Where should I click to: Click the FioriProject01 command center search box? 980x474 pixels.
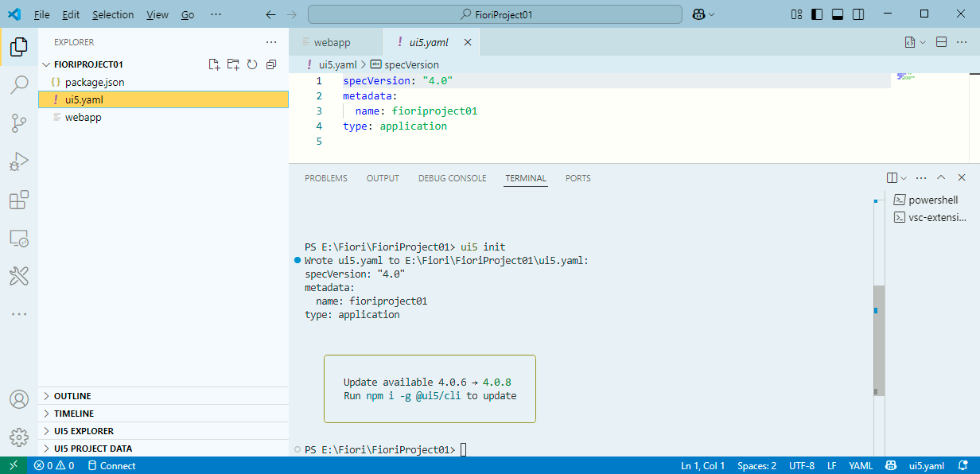(x=495, y=14)
